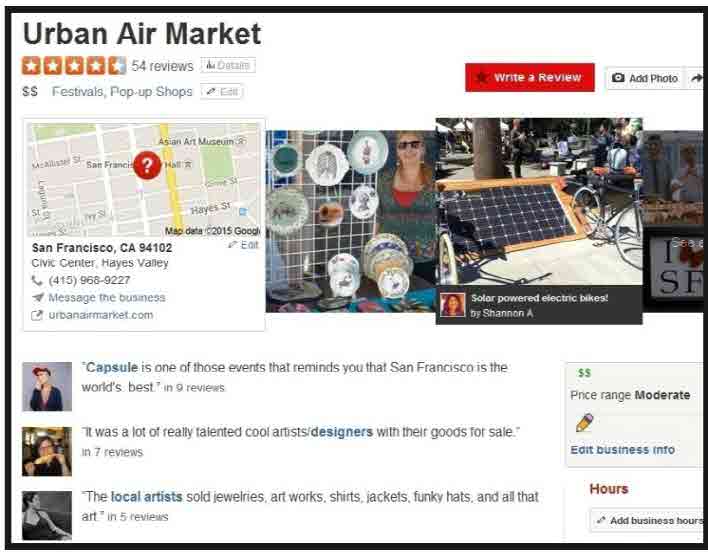The image size is (708, 558).
Task: Click the paper plane message icon
Action: click(37, 298)
